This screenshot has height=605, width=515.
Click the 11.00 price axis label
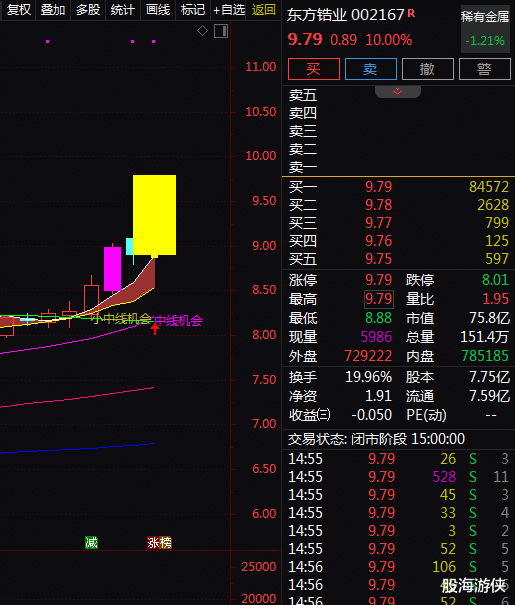pos(261,67)
